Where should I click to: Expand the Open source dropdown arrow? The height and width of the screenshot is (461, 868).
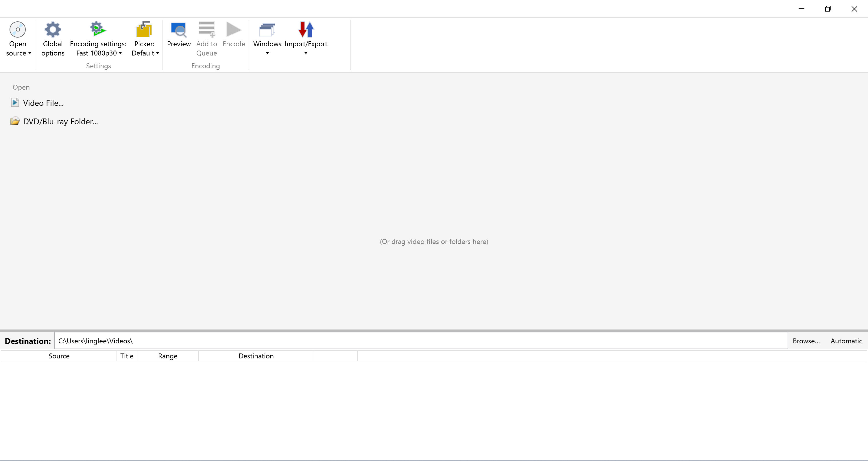pyautogui.click(x=30, y=53)
